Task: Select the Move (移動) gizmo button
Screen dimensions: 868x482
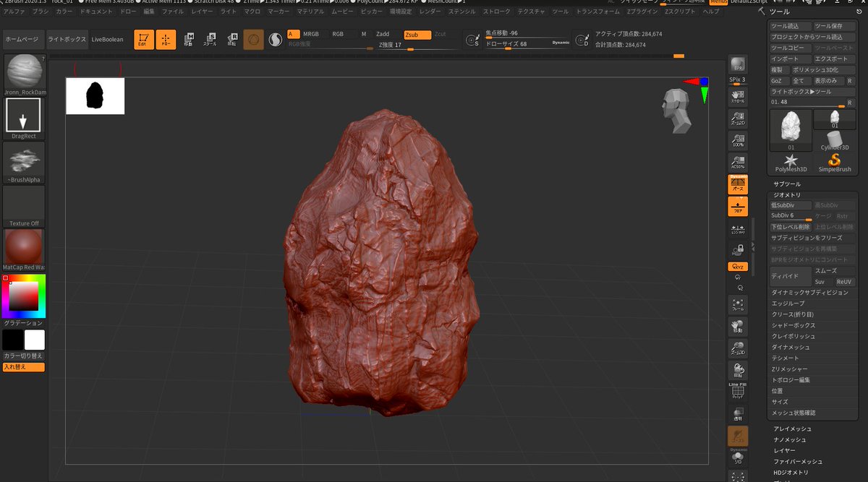Action: click(188, 40)
